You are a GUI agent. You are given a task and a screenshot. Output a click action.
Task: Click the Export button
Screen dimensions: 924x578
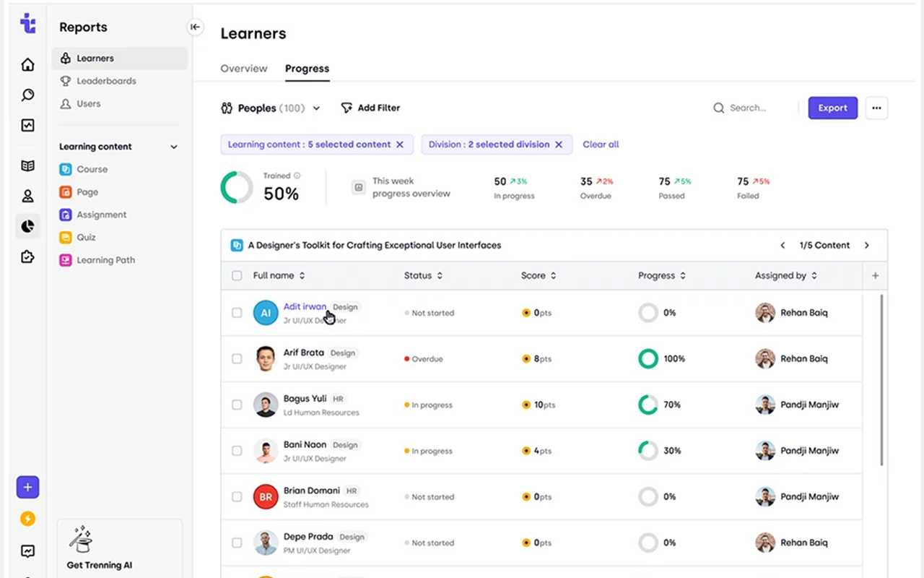coord(832,107)
